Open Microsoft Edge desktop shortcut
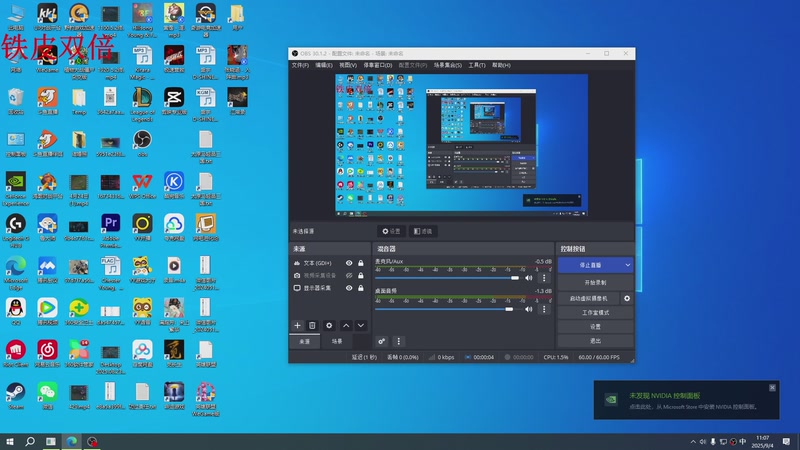This screenshot has width=800, height=450. click(x=16, y=273)
